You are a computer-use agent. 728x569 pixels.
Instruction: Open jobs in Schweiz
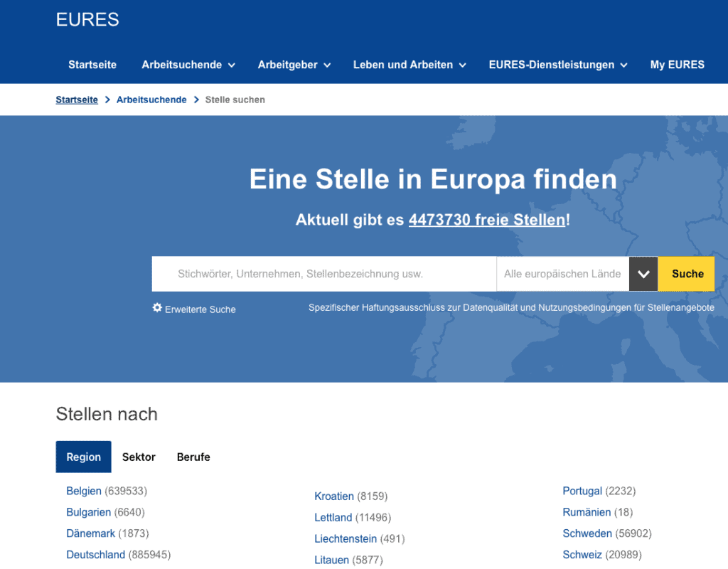point(582,555)
